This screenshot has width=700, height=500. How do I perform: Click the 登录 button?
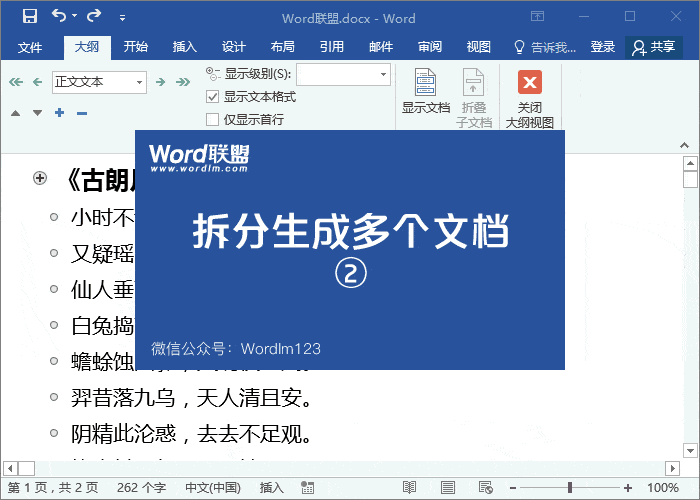(x=603, y=47)
